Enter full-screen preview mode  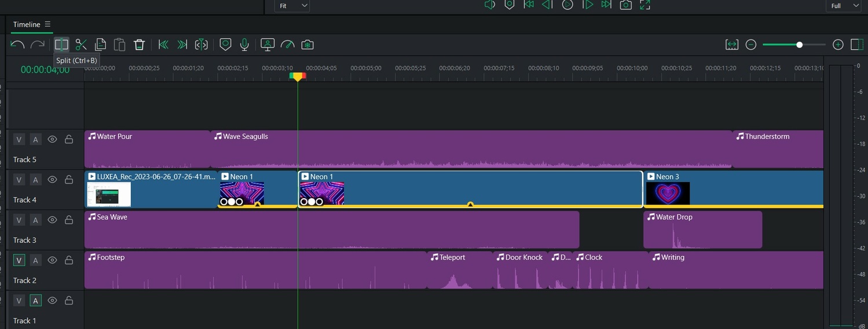pos(645,5)
